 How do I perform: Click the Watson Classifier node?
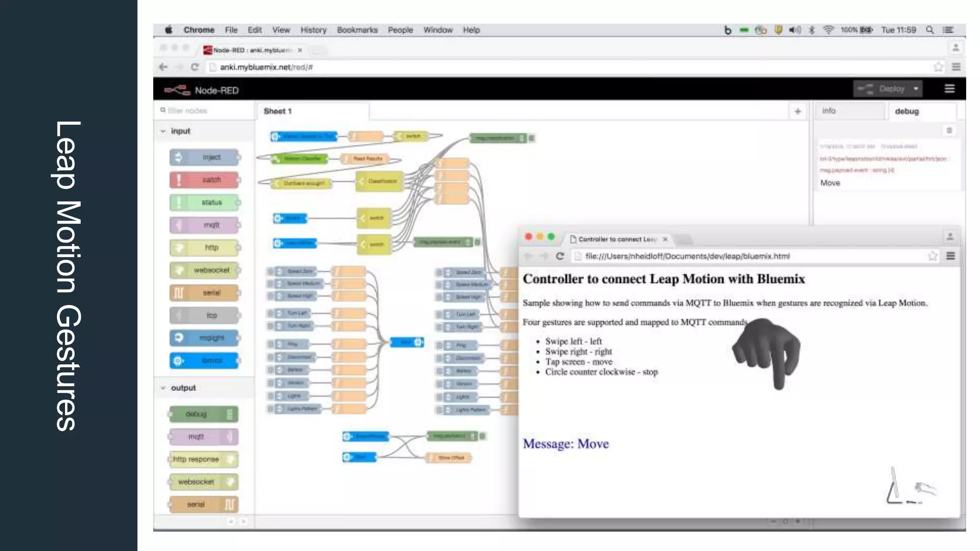coord(301,159)
